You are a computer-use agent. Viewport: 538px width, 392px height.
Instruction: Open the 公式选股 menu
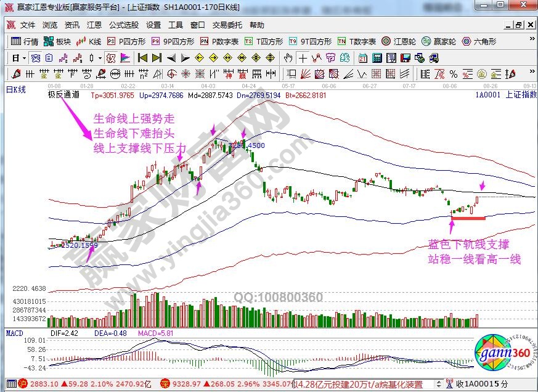coord(124,25)
